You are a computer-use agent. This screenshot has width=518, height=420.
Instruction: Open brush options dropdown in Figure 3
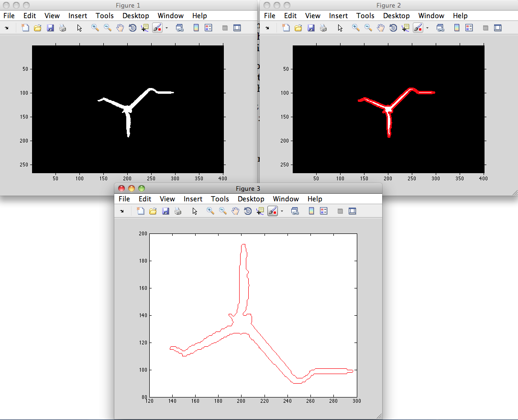coord(281,211)
